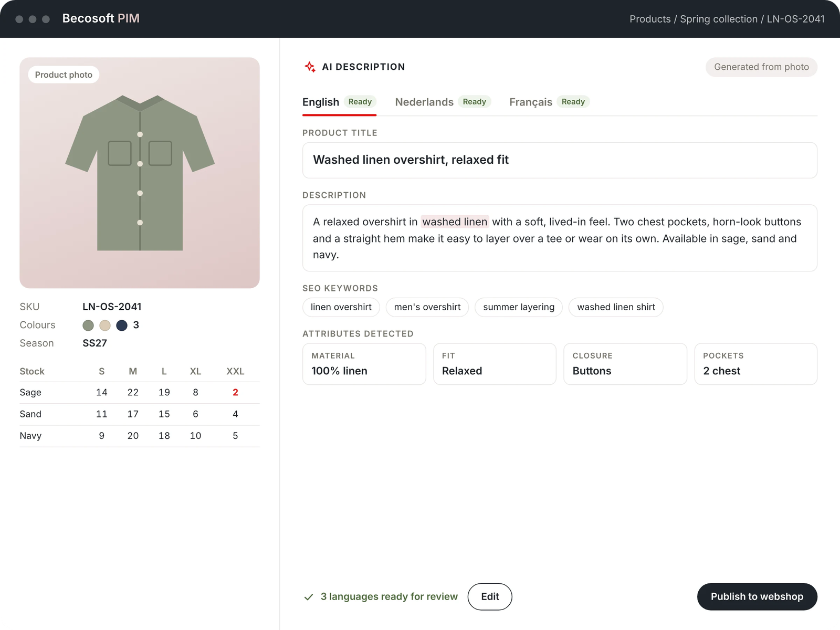Click the Product photo label
The width and height of the screenshot is (840, 630).
click(x=64, y=75)
